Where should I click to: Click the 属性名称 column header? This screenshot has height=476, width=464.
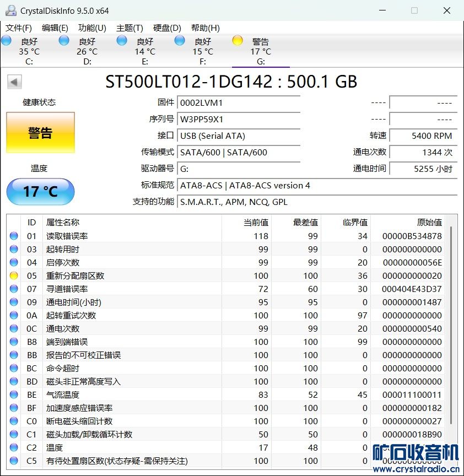[132, 222]
